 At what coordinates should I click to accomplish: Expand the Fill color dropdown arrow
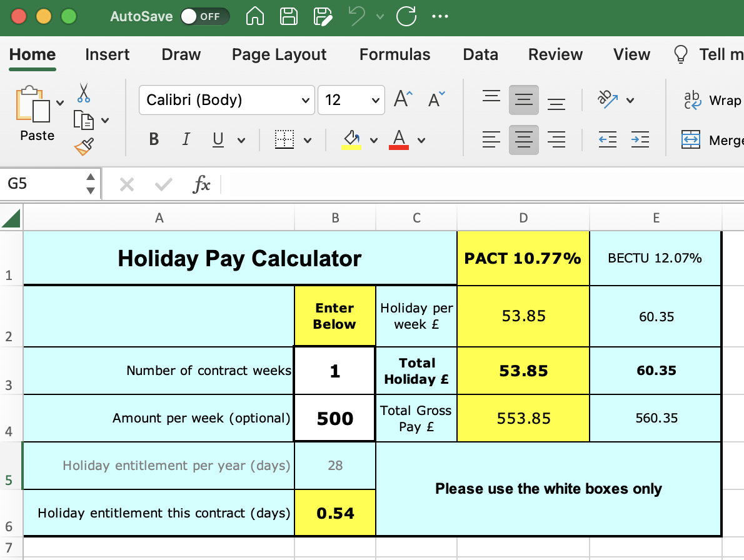[374, 141]
